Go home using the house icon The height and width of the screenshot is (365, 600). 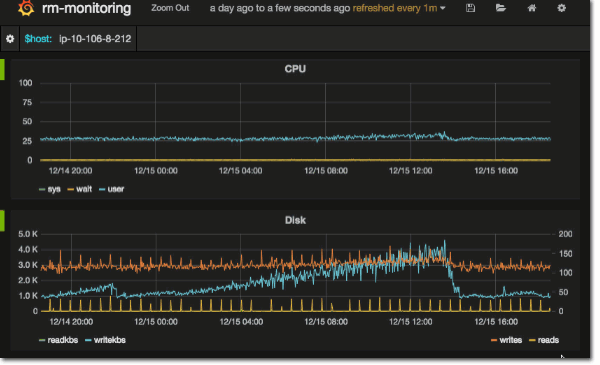click(532, 8)
